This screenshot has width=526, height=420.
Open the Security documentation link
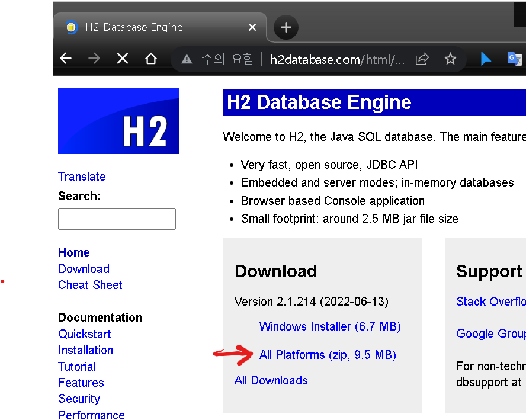click(79, 399)
